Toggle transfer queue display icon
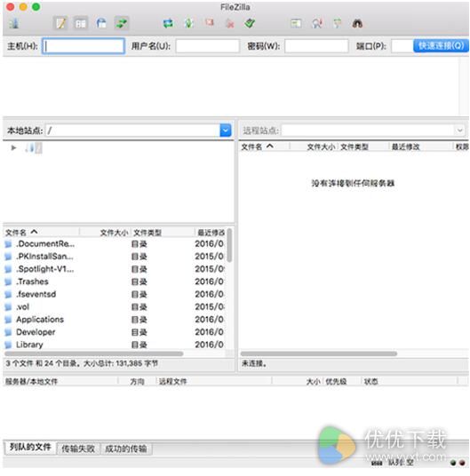This screenshot has height=476, width=470. 122,23
